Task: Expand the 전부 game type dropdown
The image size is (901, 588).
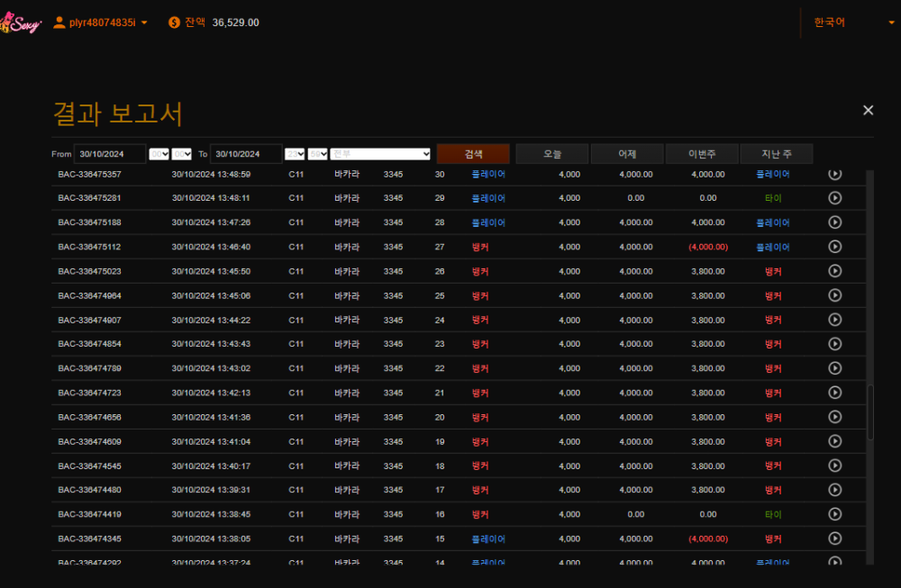Action: pyautogui.click(x=380, y=154)
